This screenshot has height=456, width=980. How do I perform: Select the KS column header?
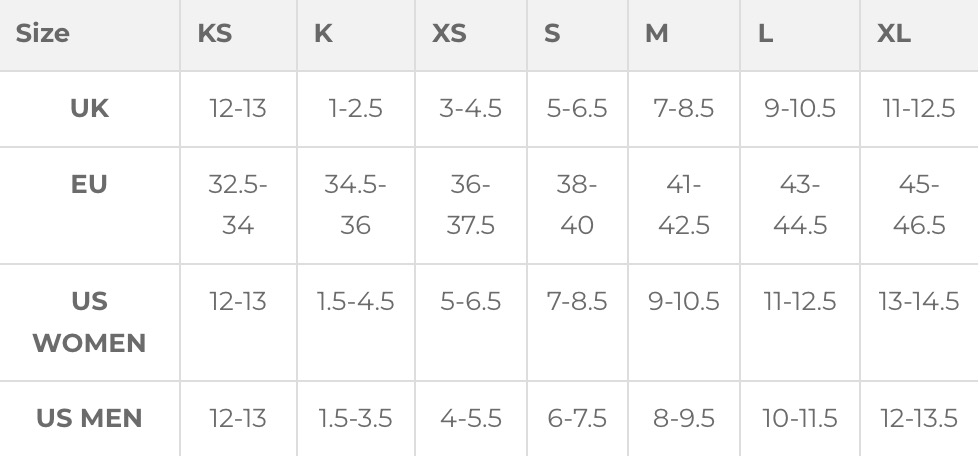coord(215,34)
